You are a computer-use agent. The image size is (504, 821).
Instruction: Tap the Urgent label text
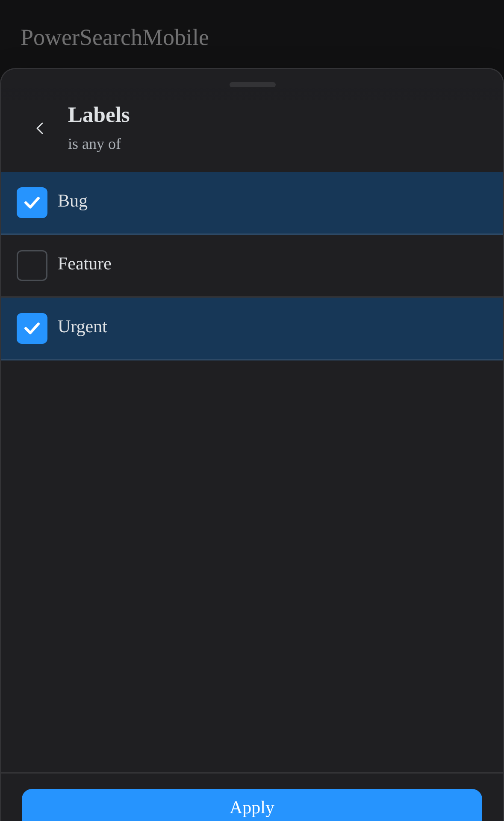83,327
